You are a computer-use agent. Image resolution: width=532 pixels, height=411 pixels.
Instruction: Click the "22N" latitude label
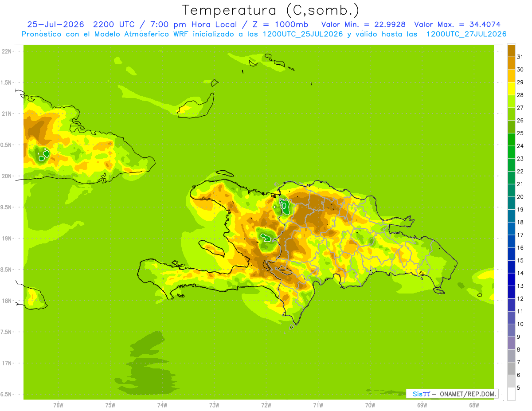[7, 51]
